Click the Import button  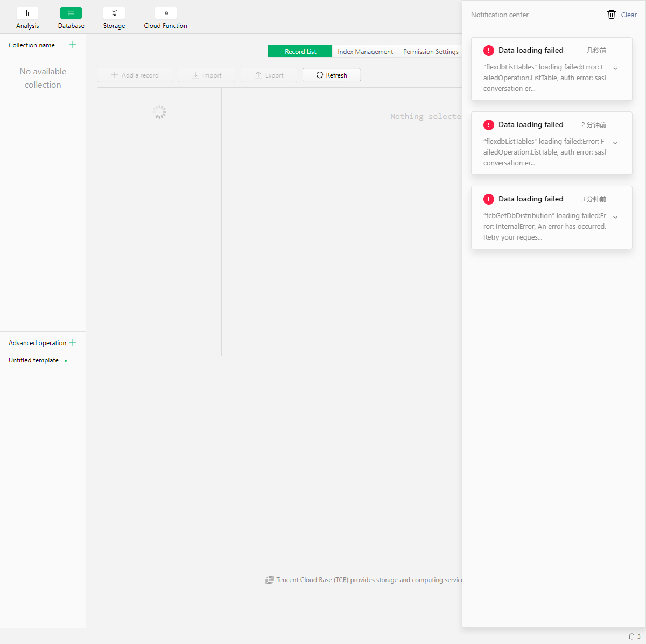pos(207,75)
